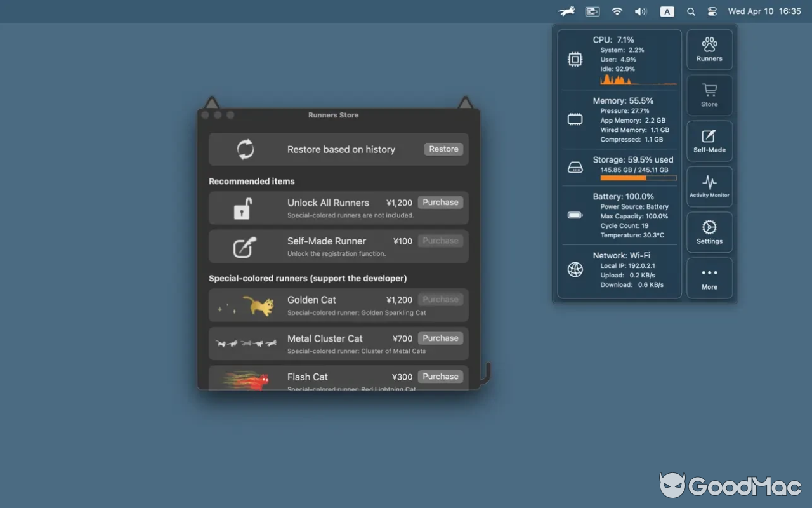Click the Wi-Fi icon in the menu bar
Screen dimensions: 812x508
(x=616, y=11)
